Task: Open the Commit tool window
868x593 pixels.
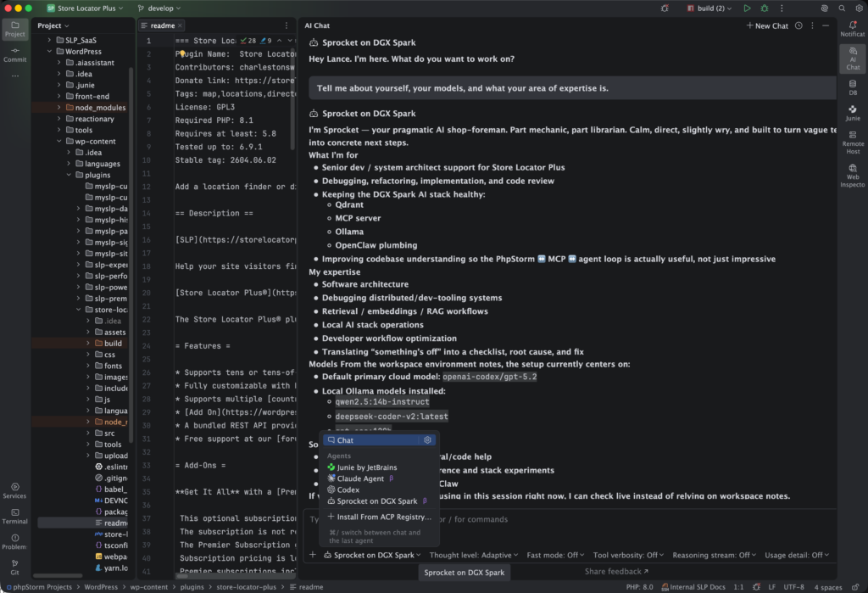Action: pos(14,54)
